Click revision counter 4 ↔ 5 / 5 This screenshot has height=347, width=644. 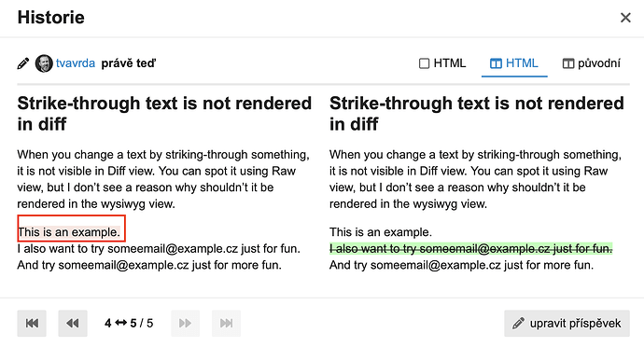pos(129,323)
